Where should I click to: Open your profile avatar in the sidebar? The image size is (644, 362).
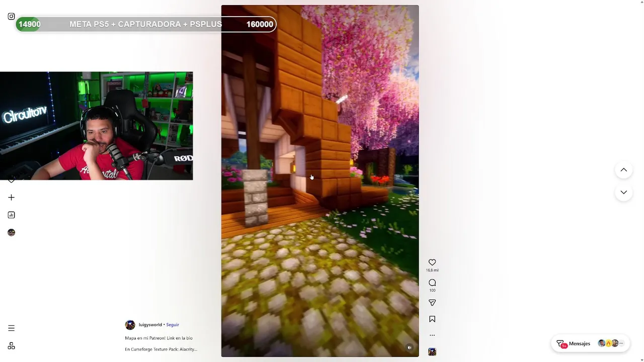[x=11, y=233]
